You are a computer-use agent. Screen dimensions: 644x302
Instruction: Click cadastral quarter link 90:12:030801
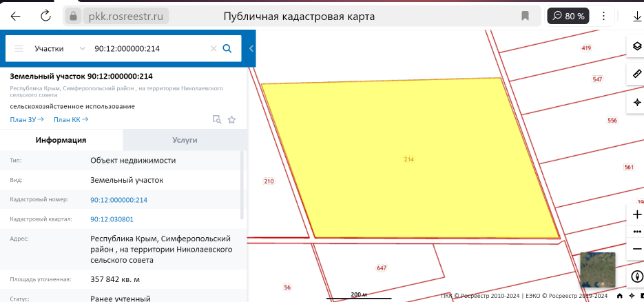112,219
